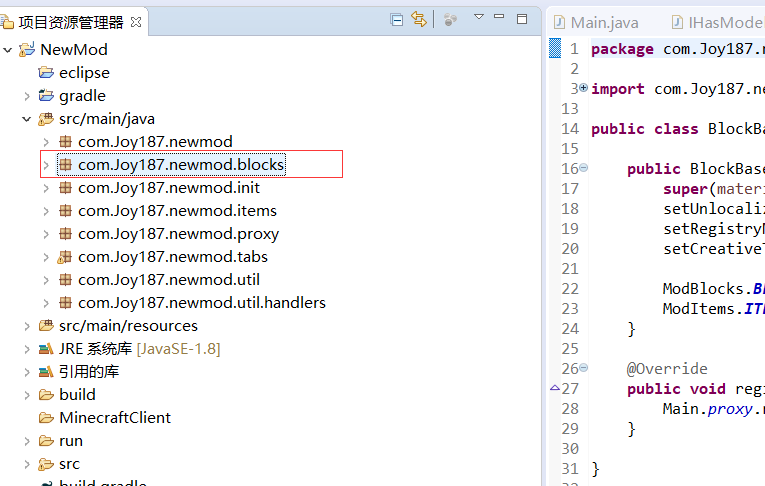Click the build folder icon
Image resolution: width=765 pixels, height=486 pixels.
click(x=46, y=395)
